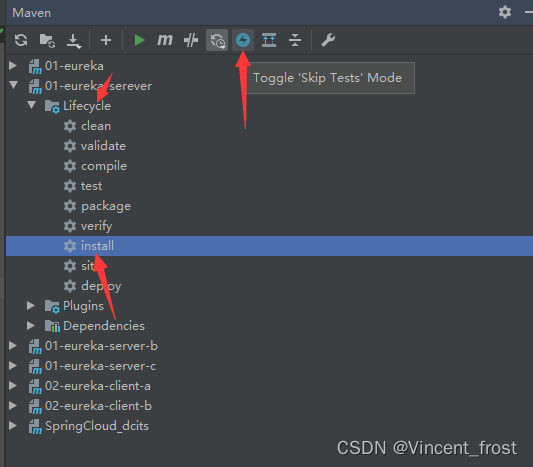Viewport: 533px width, 467px height.
Task: Expand 02-eureka-client-b project
Action: click(13, 405)
